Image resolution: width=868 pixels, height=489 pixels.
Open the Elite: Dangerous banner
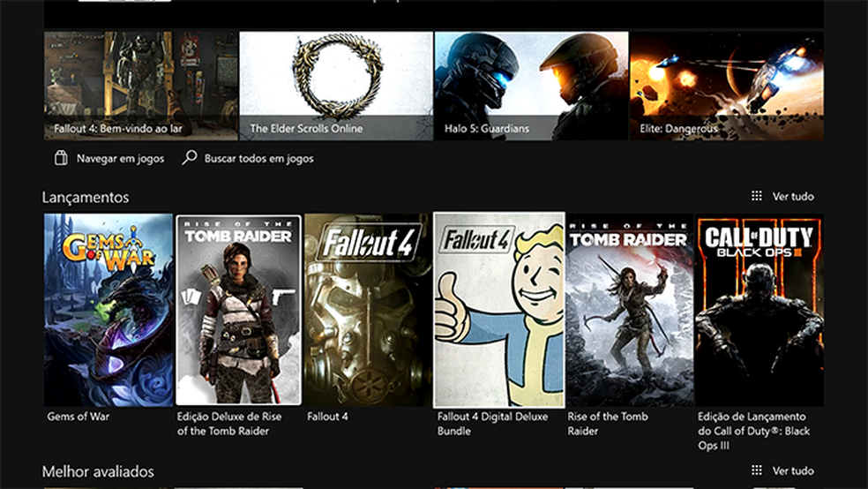727,86
